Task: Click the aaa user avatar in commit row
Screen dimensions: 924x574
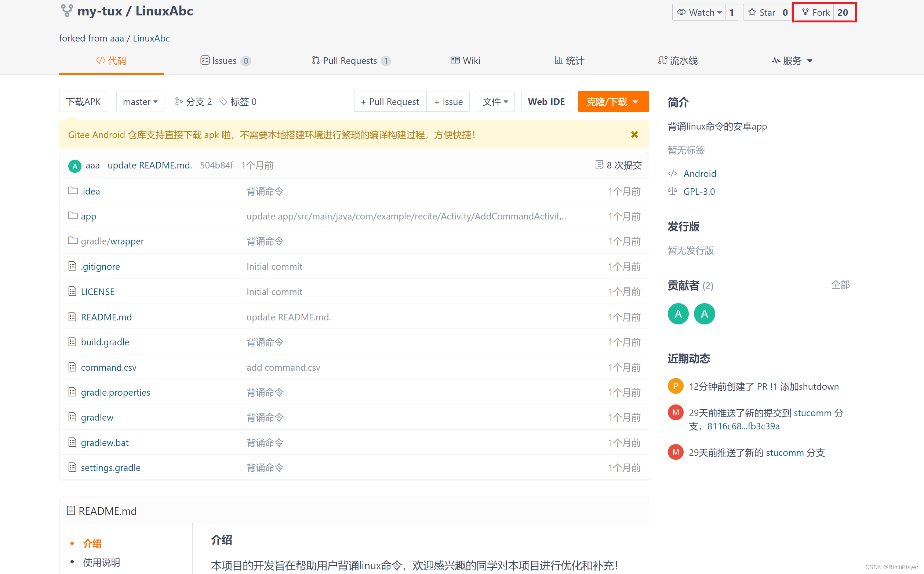Action: pyautogui.click(x=75, y=166)
